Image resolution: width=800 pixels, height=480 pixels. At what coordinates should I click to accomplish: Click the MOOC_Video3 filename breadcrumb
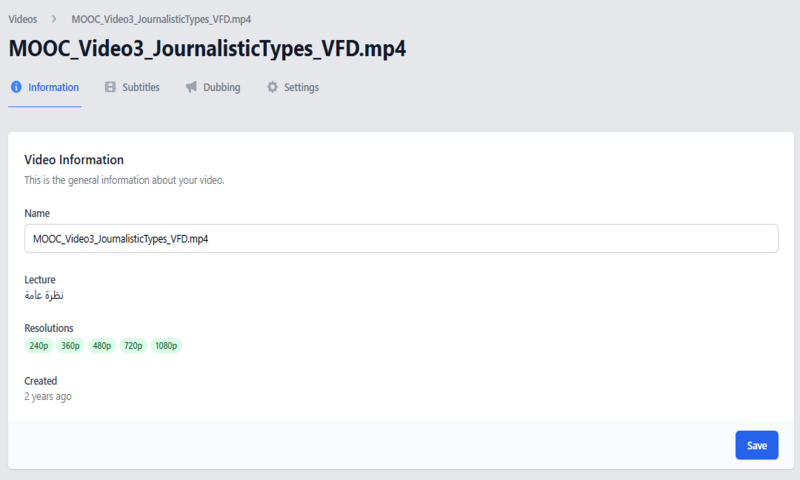click(161, 19)
